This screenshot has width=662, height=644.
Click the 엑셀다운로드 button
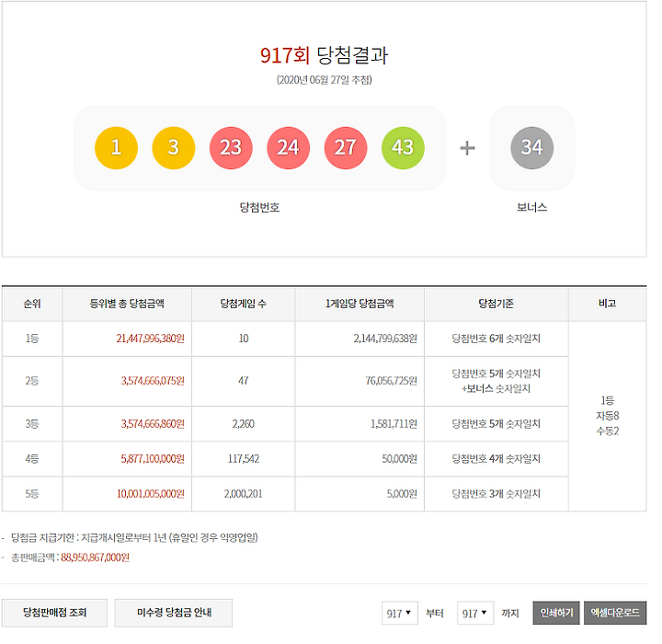[x=615, y=613]
